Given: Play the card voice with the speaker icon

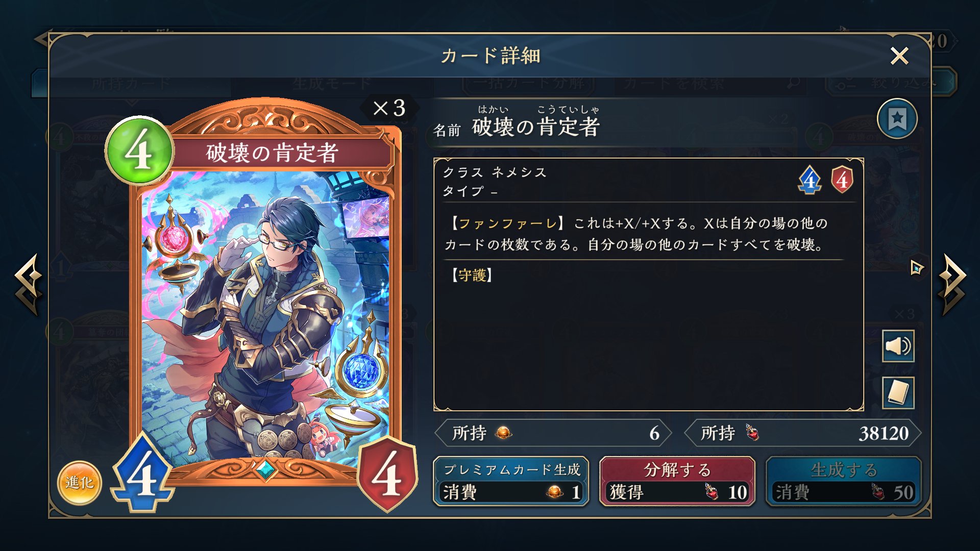Looking at the screenshot, I should tap(898, 346).
